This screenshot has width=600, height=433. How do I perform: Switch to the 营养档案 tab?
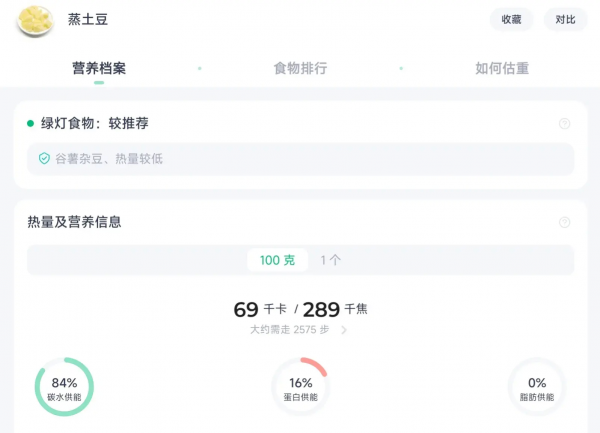(99, 69)
